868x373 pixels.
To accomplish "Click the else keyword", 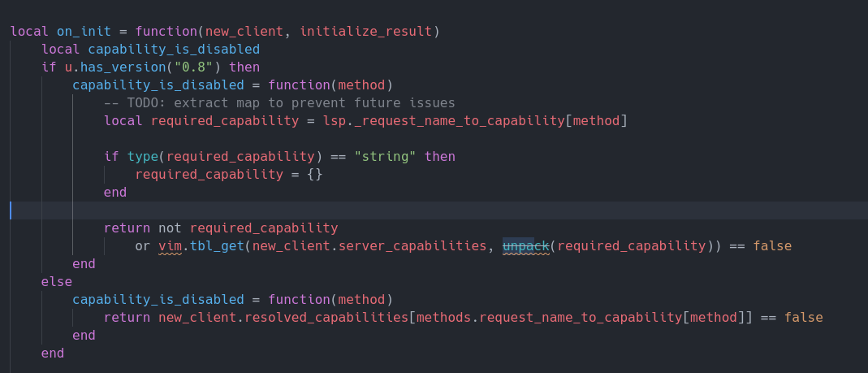I will click(x=57, y=281).
